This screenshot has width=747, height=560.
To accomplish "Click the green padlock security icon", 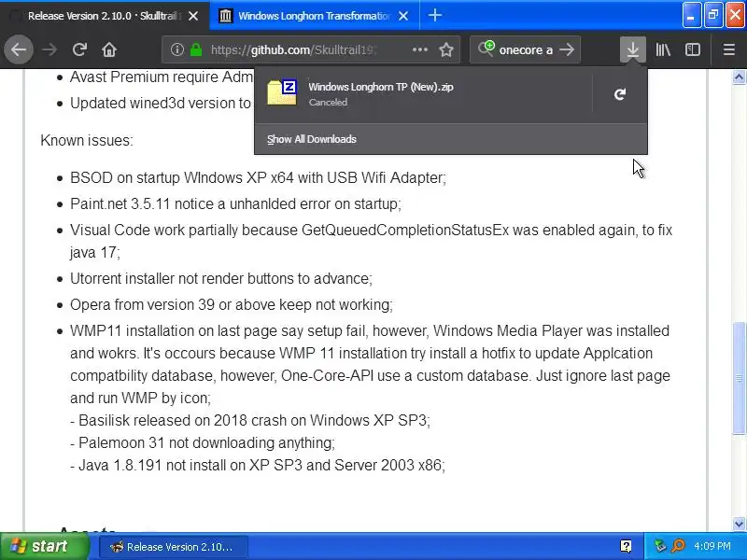I will pyautogui.click(x=196, y=49).
